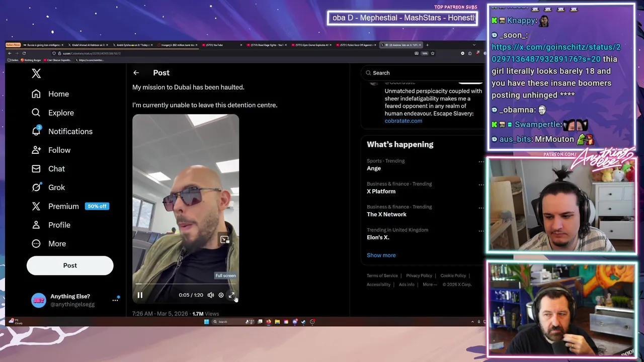Image resolution: width=644 pixels, height=362 pixels.
Task: Reload the page in browser
Action: [24, 53]
